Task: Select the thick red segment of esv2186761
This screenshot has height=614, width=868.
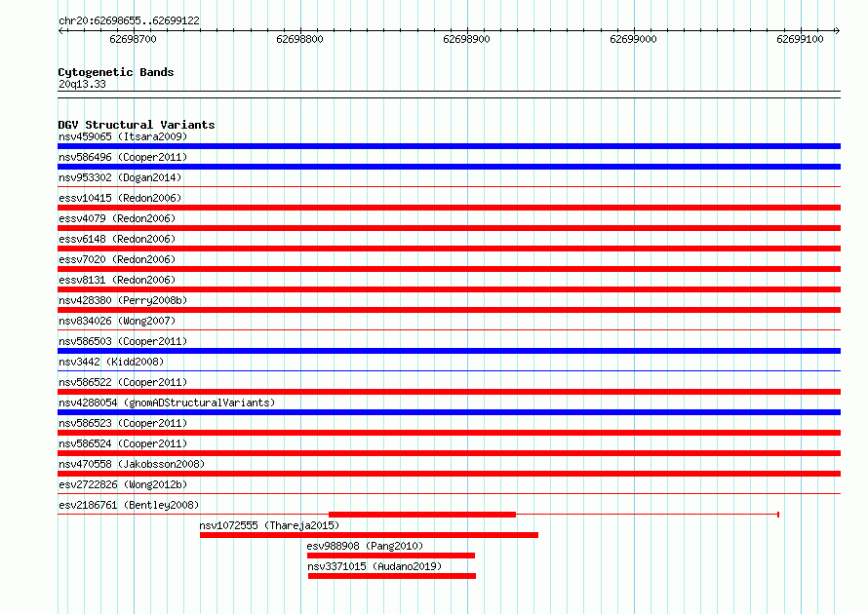Action: pyautogui.click(x=422, y=515)
